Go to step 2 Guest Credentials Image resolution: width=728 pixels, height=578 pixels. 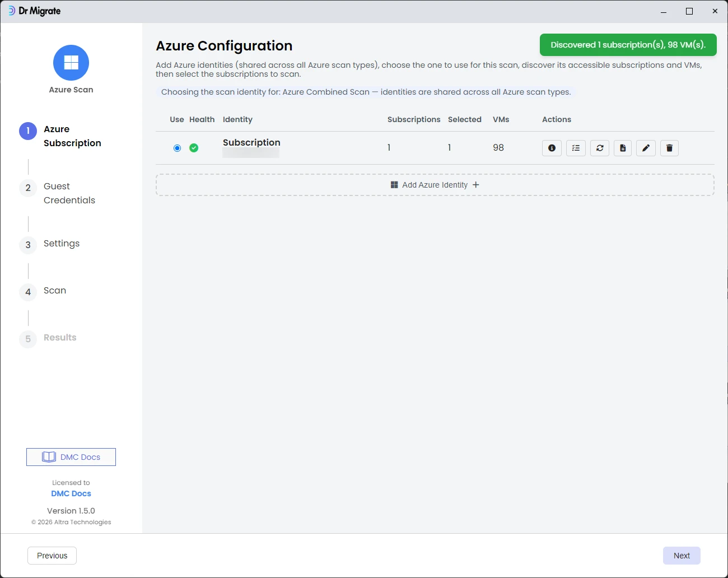pyautogui.click(x=57, y=193)
